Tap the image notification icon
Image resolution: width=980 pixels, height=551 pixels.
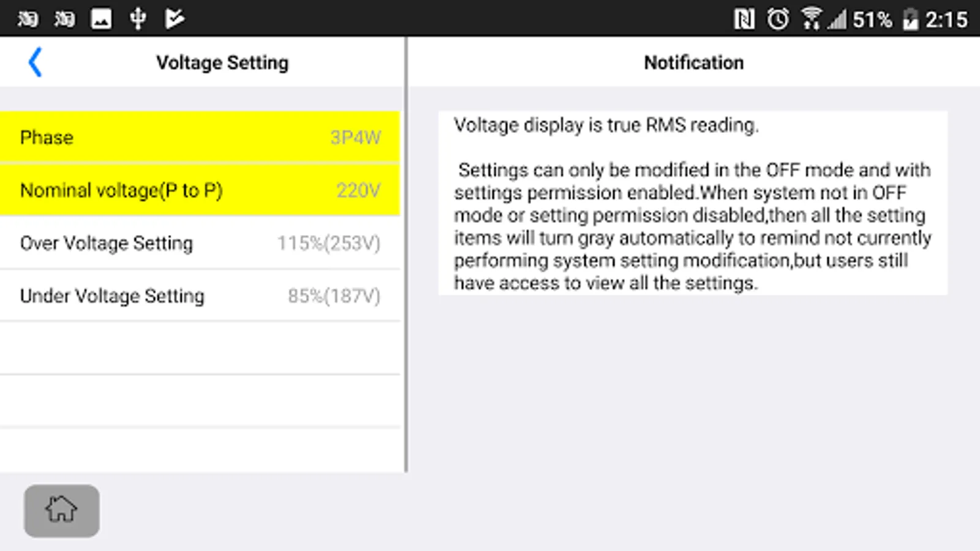tap(101, 19)
